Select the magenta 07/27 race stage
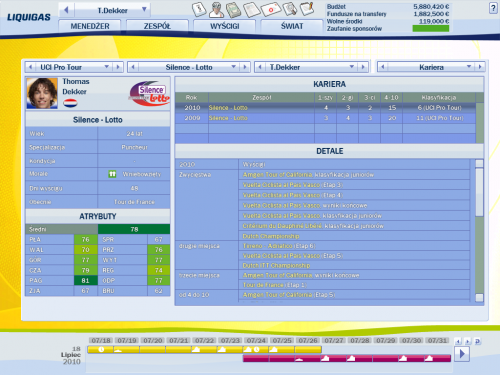 point(334,359)
